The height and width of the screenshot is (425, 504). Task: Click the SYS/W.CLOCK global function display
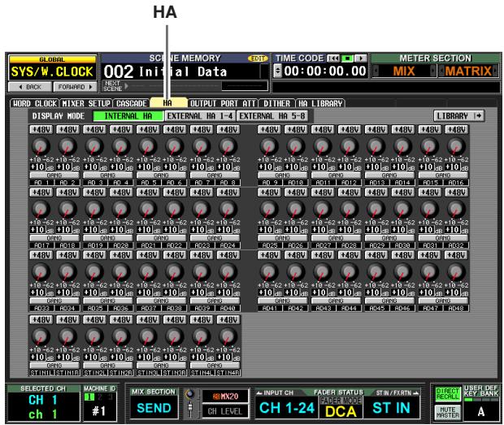(52, 72)
